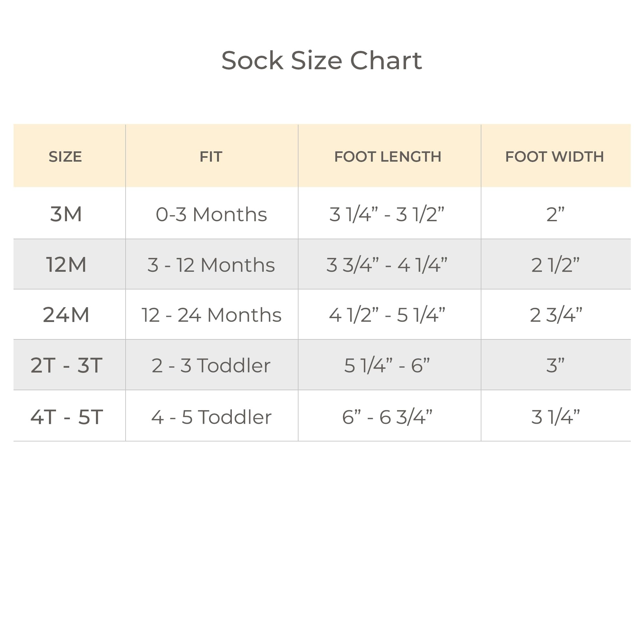
Task: Click the 3 1/4” - 3 1/2” length cell
Action: pyautogui.click(x=387, y=214)
